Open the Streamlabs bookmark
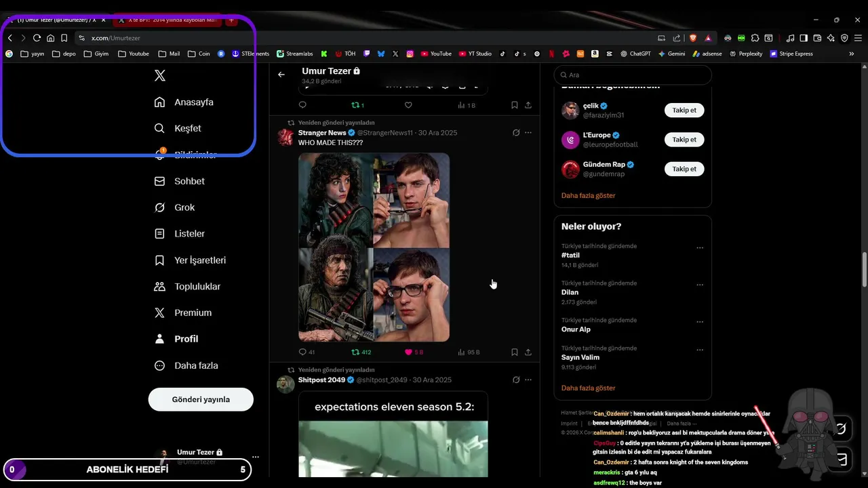The image size is (868, 488). [294, 54]
